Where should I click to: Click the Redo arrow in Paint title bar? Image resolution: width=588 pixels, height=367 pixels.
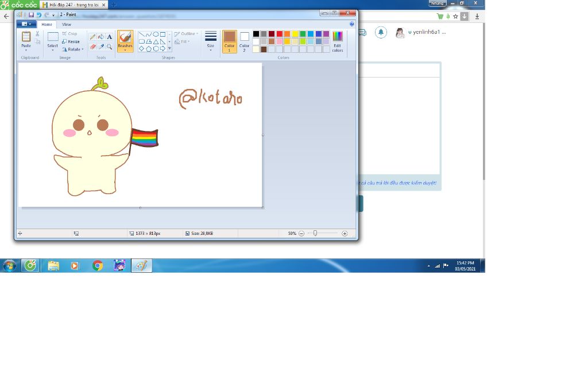tap(47, 14)
